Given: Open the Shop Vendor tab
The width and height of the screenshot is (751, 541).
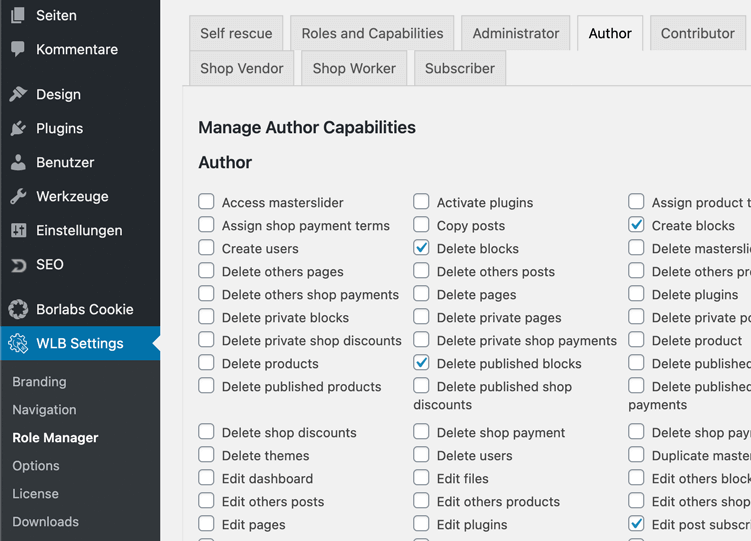Looking at the screenshot, I should [x=241, y=68].
